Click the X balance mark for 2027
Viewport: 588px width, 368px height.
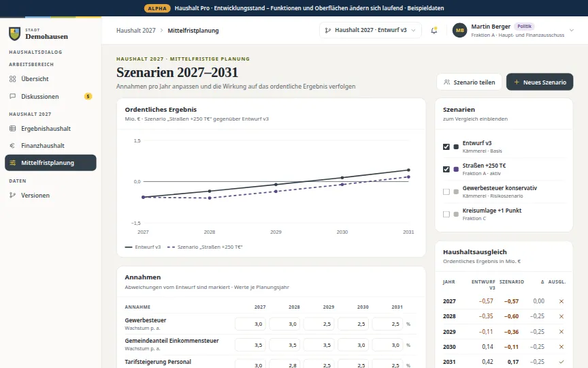[x=561, y=301]
